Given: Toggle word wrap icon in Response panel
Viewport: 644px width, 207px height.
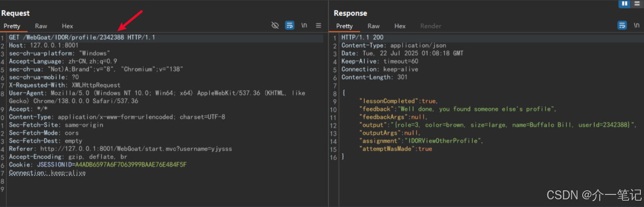Looking at the screenshot, I should coord(622,26).
